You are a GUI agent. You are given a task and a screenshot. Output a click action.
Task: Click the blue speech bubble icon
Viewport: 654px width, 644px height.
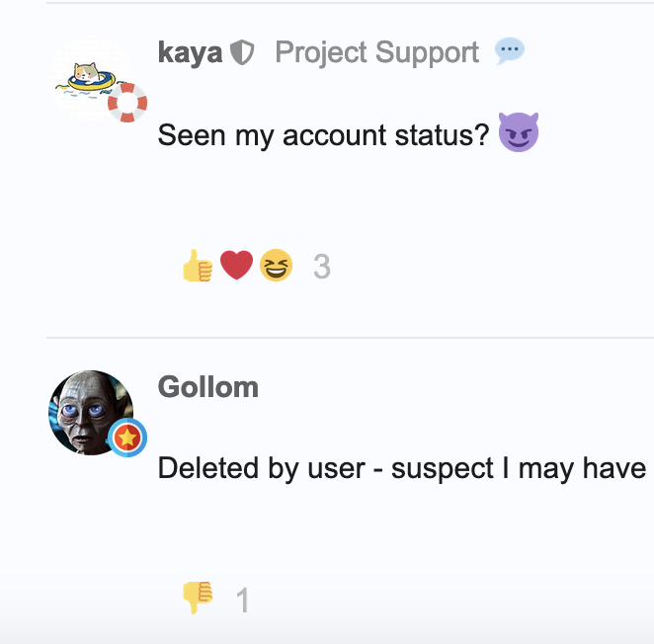[510, 51]
